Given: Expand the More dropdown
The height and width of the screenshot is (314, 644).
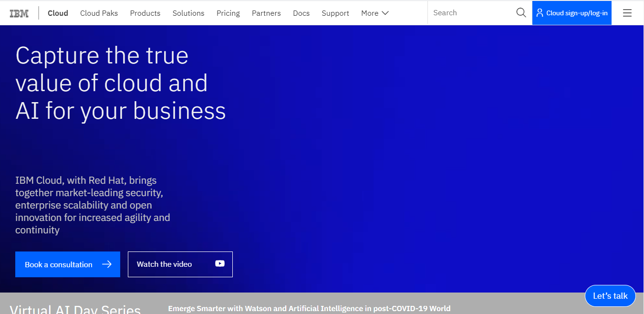Looking at the screenshot, I should [x=375, y=13].
